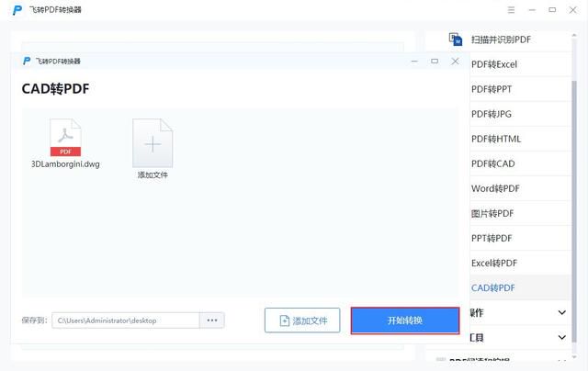Select PDF转PPT option
This screenshot has width=588, height=371.
pos(492,89)
